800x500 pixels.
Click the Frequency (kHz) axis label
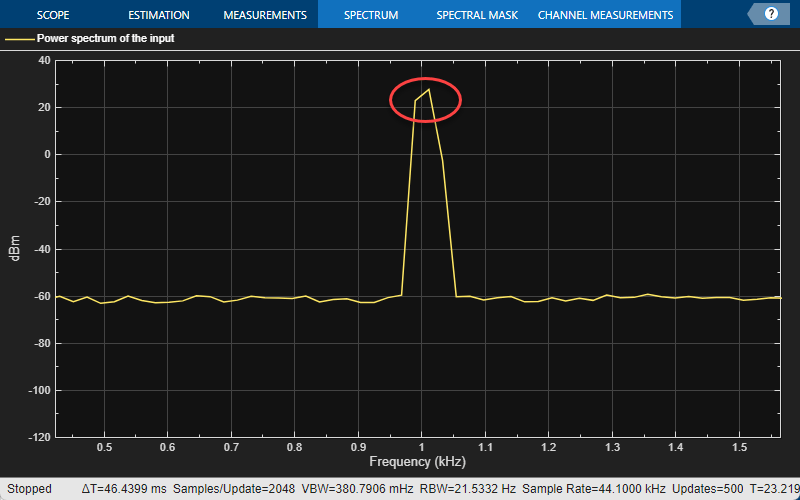click(x=417, y=462)
